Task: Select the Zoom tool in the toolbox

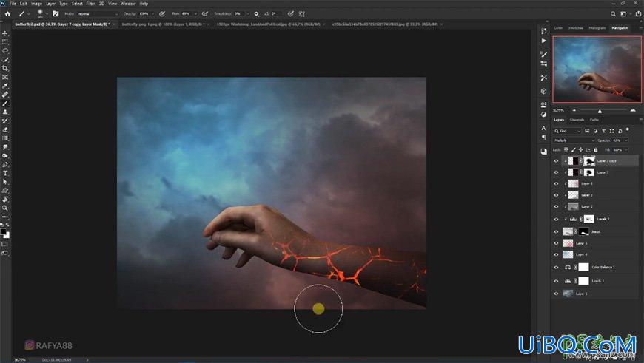Action: (x=5, y=208)
